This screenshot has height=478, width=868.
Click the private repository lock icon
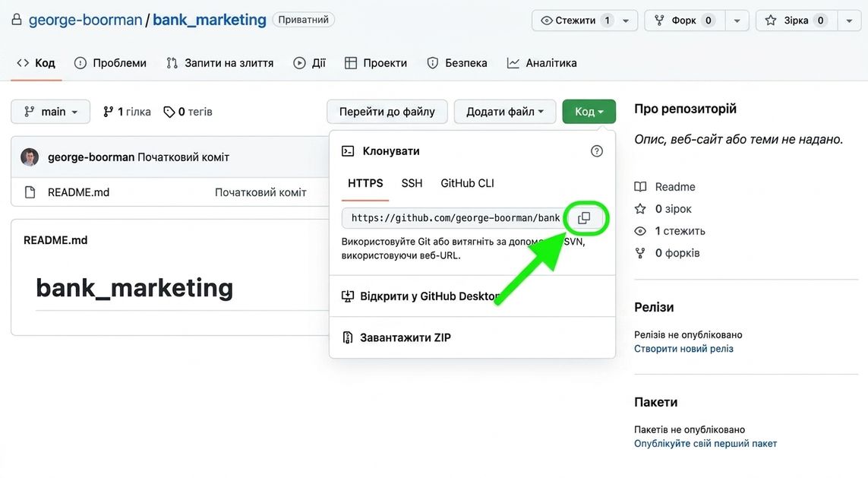17,20
